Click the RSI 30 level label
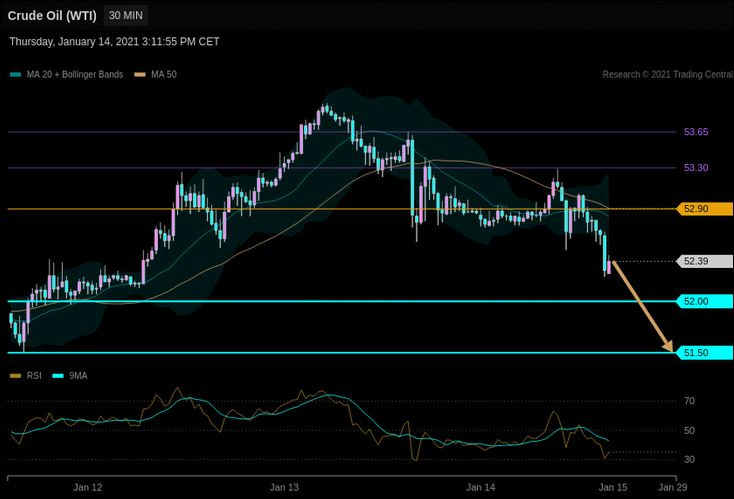734x499 pixels. 689,460
